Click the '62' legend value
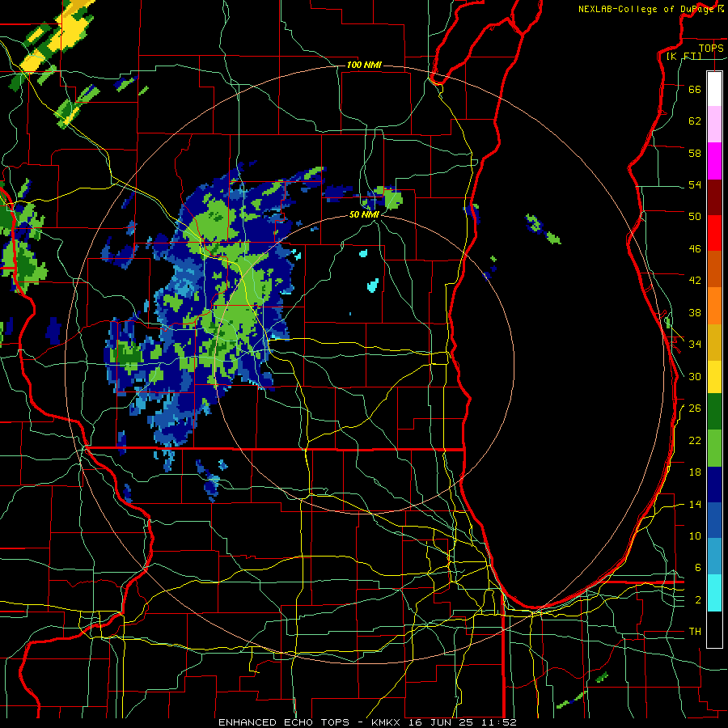Screen dimensions: 728x728 pos(695,121)
